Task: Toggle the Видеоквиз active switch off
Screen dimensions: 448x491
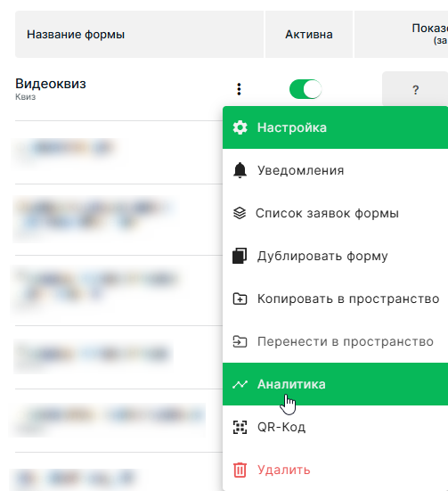Action: tap(305, 89)
